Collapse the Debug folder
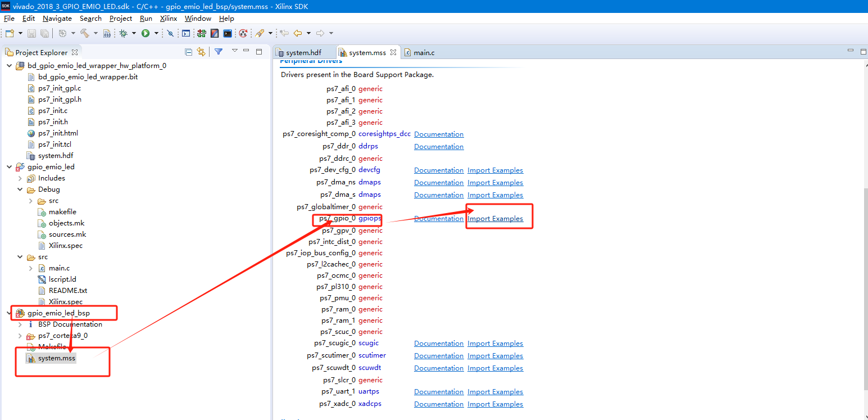 tap(20, 189)
